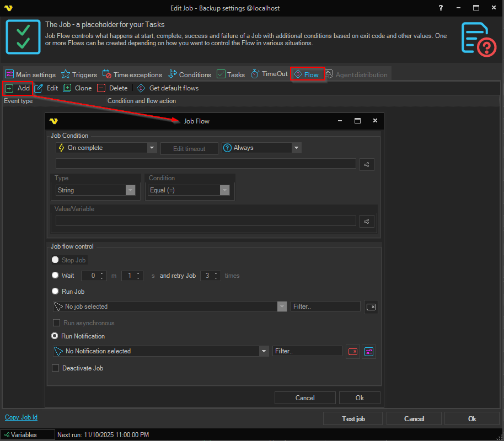Open the Always condition dropdown
Viewport: 504px width, 441px height.
(296, 148)
